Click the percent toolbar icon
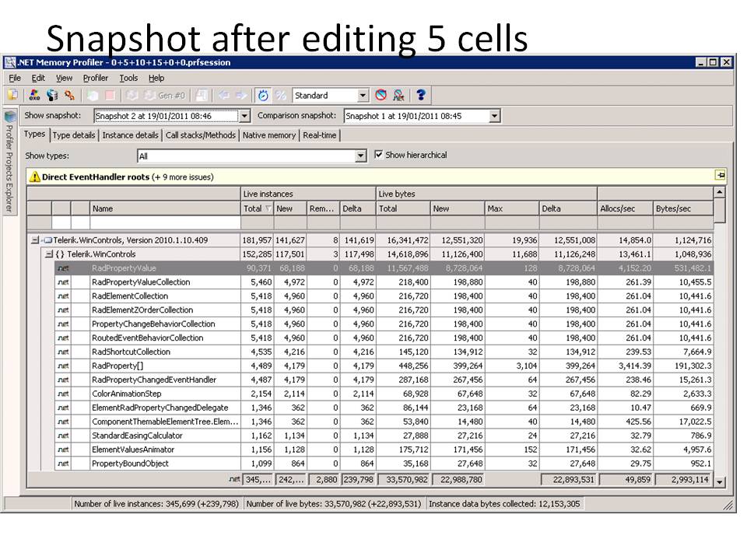 [x=281, y=95]
